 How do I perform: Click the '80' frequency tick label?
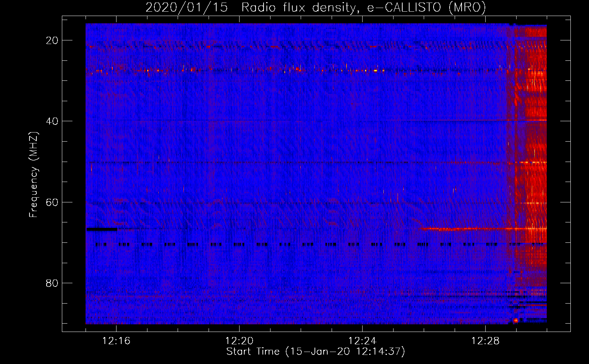tap(52, 283)
